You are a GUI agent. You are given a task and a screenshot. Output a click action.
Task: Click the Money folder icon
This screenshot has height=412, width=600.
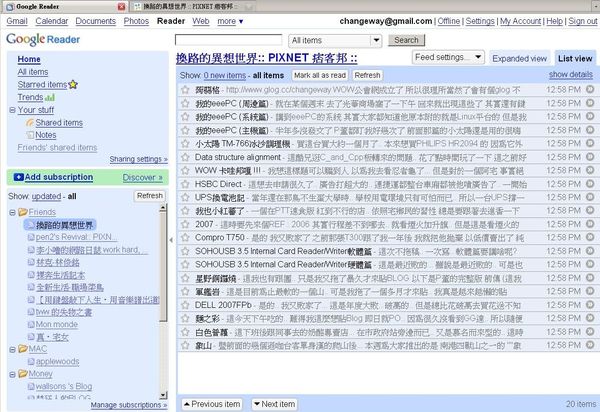tap(23, 374)
